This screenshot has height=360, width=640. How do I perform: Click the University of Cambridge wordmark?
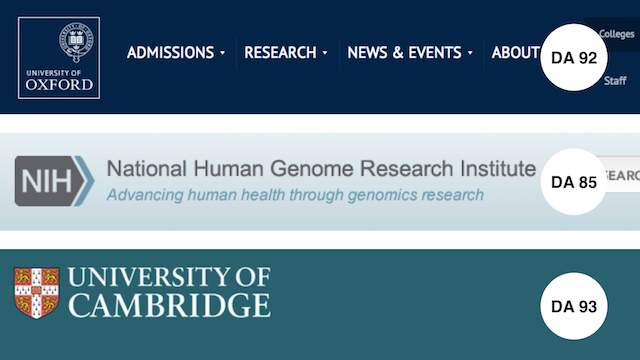click(x=169, y=292)
